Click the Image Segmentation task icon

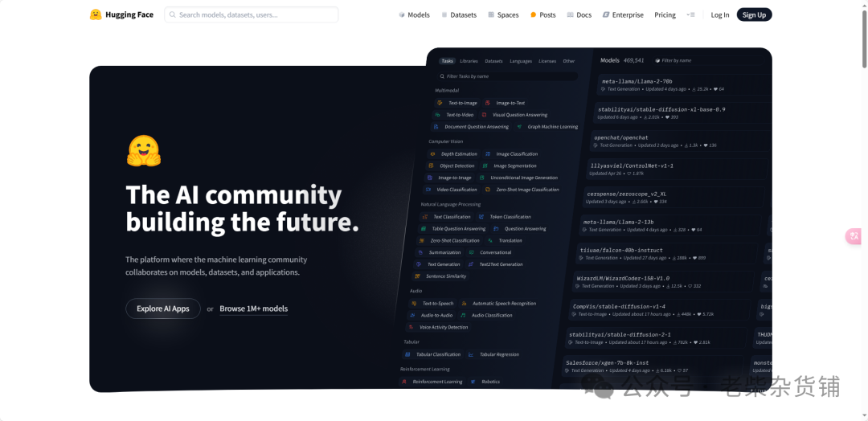coord(485,166)
